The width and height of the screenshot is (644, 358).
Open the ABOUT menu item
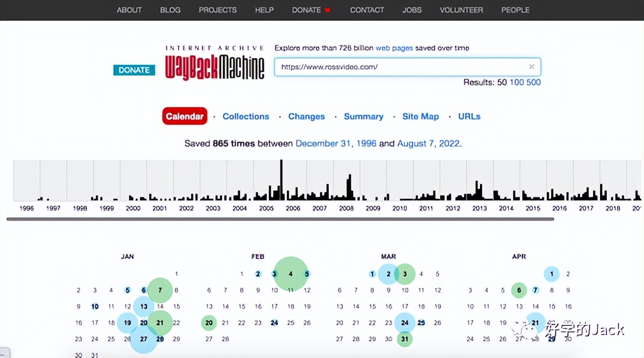click(129, 10)
